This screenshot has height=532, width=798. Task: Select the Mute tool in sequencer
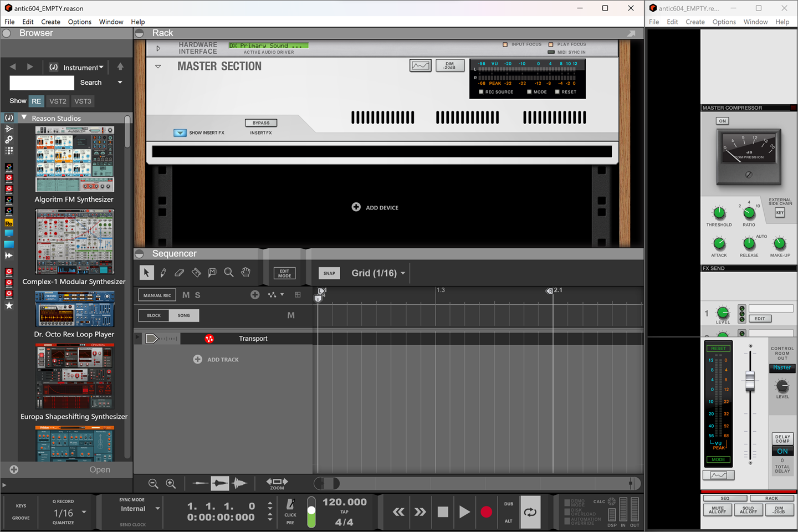click(212, 273)
